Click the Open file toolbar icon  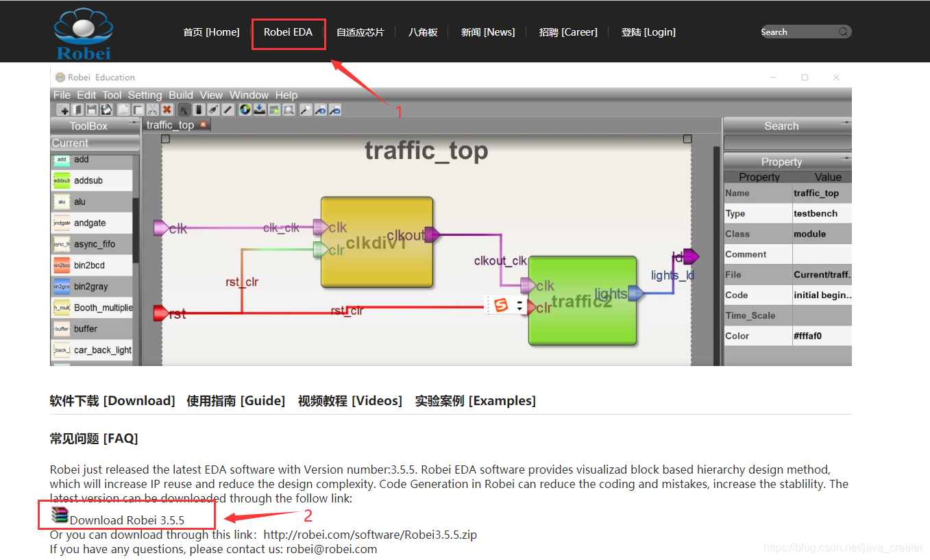(x=77, y=110)
